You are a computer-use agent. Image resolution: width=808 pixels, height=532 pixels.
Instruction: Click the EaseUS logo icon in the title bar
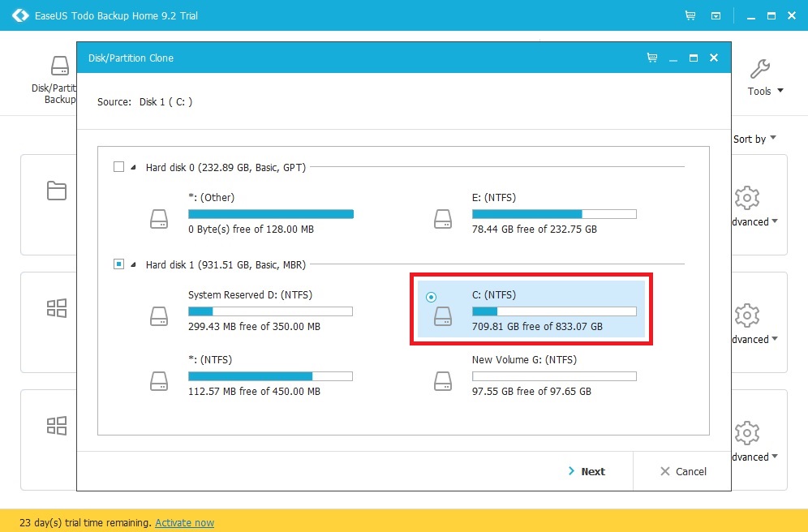[x=20, y=15]
